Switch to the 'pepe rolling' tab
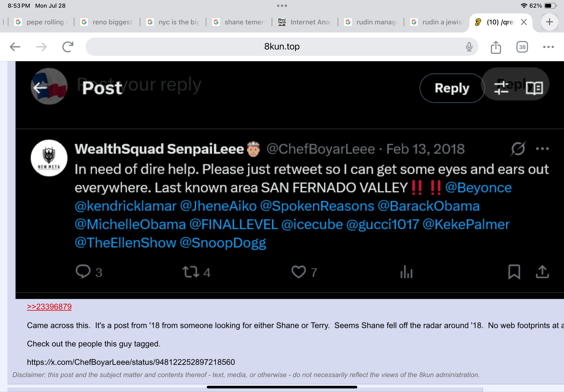The width and height of the screenshot is (564, 392). click(x=41, y=22)
